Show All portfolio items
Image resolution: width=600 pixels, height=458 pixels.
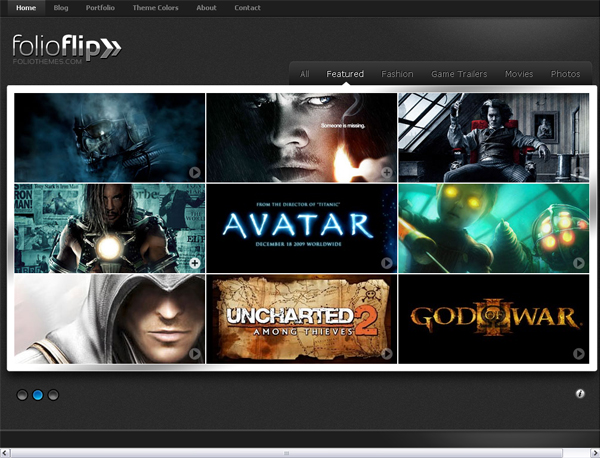tap(305, 74)
